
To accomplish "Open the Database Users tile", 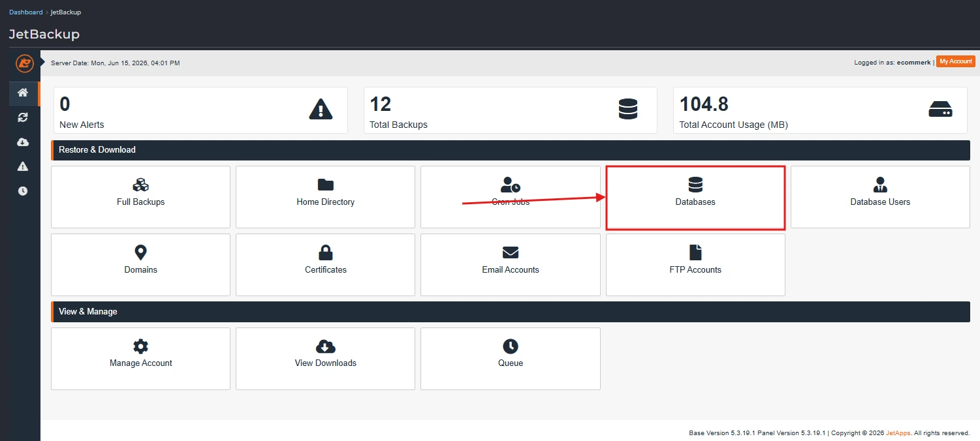I will (x=880, y=197).
